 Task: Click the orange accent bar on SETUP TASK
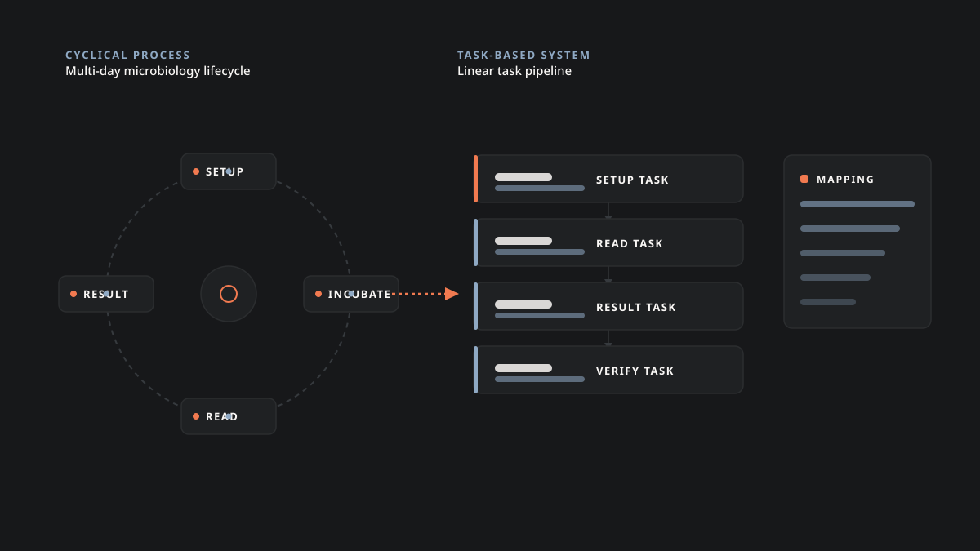pos(475,179)
